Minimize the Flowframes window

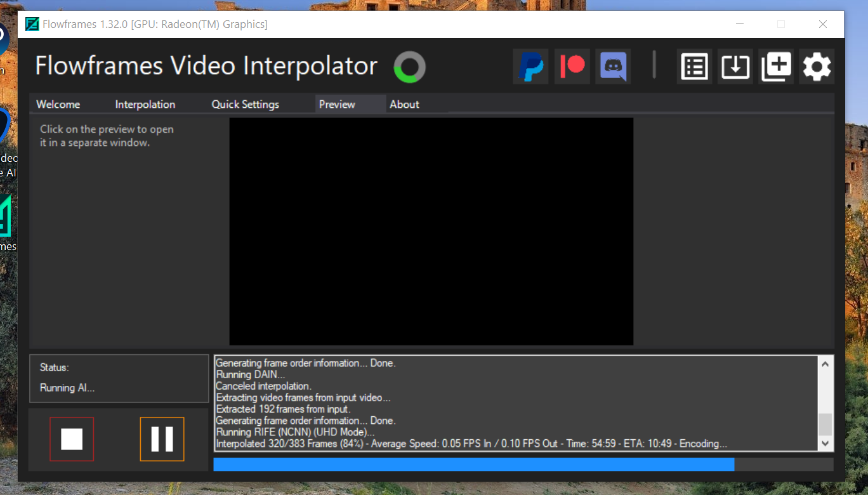click(740, 24)
